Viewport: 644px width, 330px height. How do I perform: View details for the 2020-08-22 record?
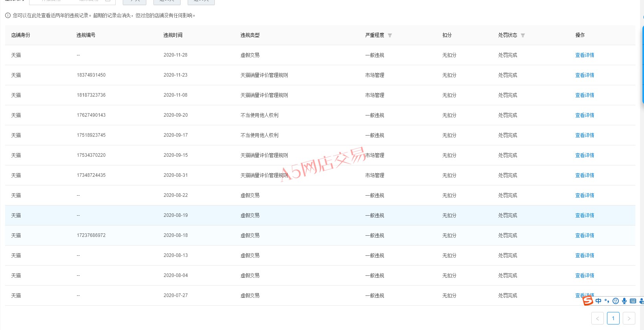click(585, 196)
